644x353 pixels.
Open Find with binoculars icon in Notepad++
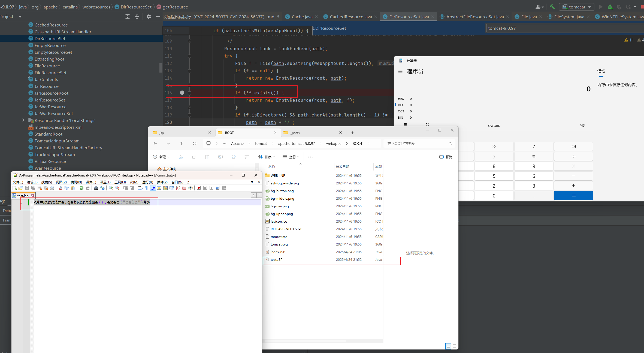96,188
